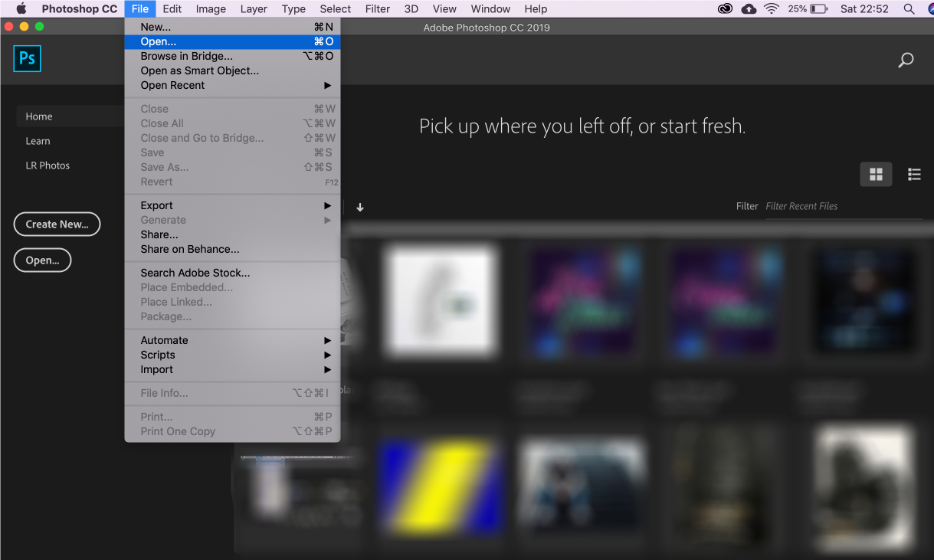Click the Wi-Fi status icon
Viewport: 934px width, 560px height.
772,9
